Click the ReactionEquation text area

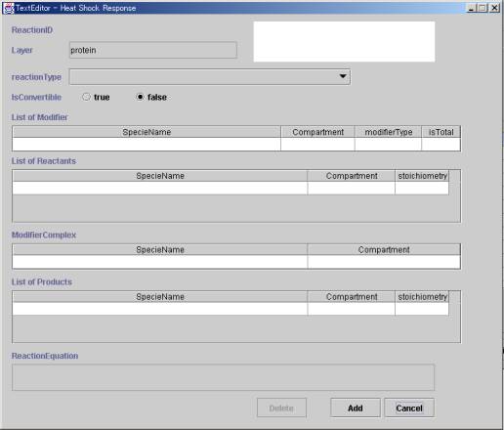(223, 377)
